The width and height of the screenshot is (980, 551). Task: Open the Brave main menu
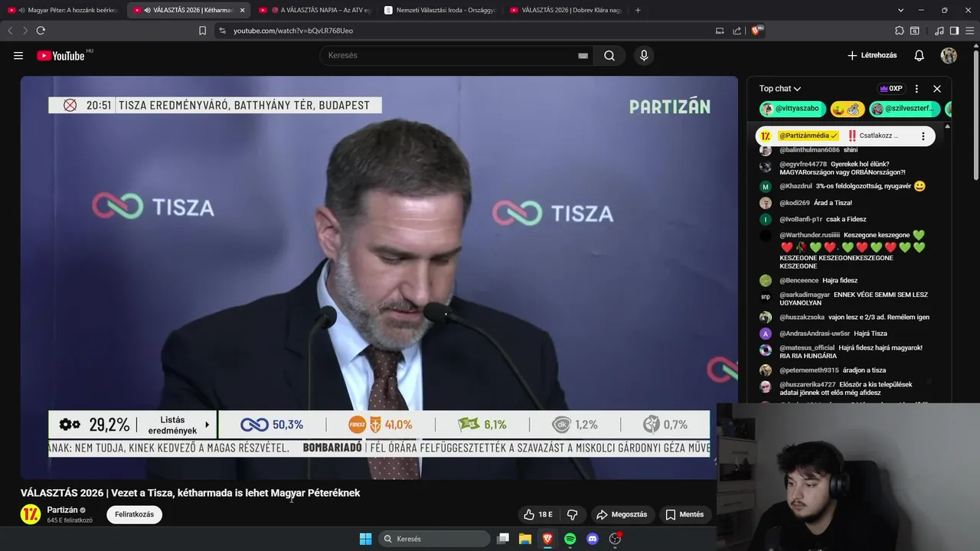click(x=969, y=31)
